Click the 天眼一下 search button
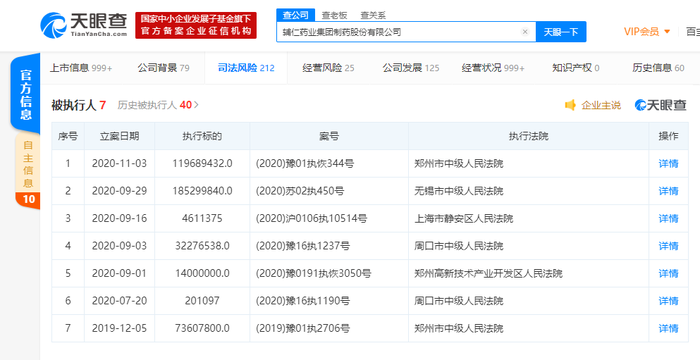Screen dimensions: 700x360 point(561,32)
